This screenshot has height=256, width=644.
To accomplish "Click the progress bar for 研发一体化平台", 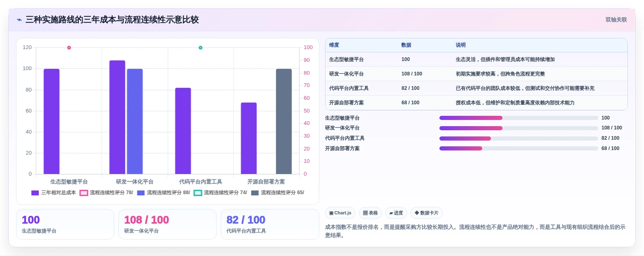I will coord(519,128).
